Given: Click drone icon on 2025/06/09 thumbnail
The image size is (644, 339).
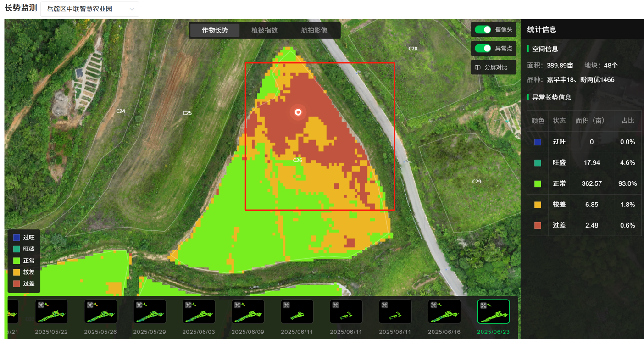Looking at the screenshot, I should click(x=237, y=305).
